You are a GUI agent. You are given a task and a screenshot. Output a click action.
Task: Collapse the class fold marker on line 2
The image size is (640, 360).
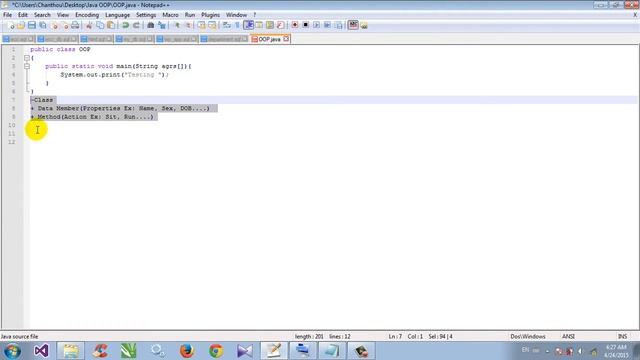27,58
